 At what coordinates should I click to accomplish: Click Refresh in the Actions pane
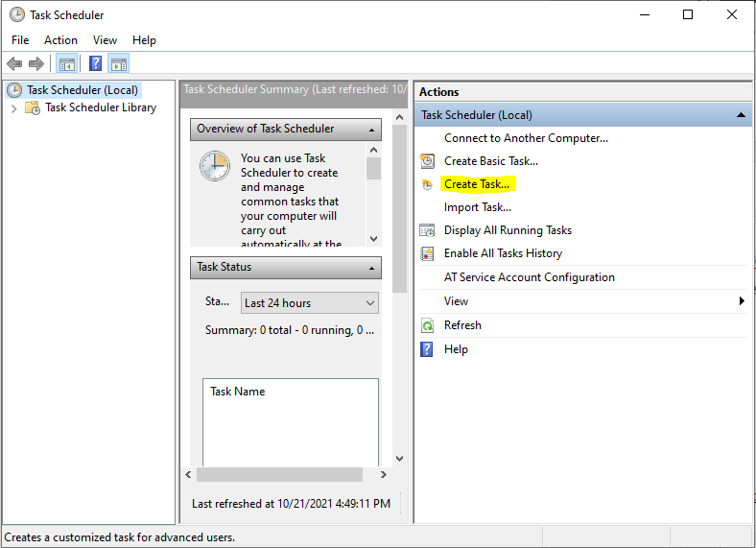click(x=462, y=325)
